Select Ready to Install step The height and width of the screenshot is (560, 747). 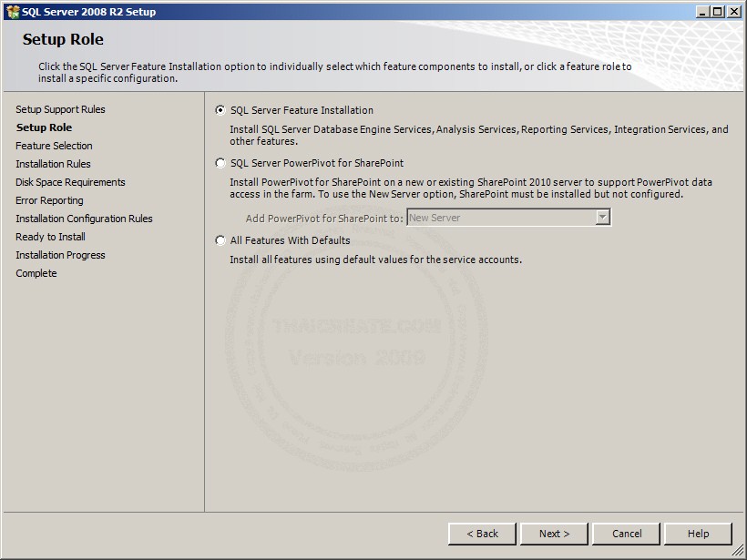click(x=50, y=237)
